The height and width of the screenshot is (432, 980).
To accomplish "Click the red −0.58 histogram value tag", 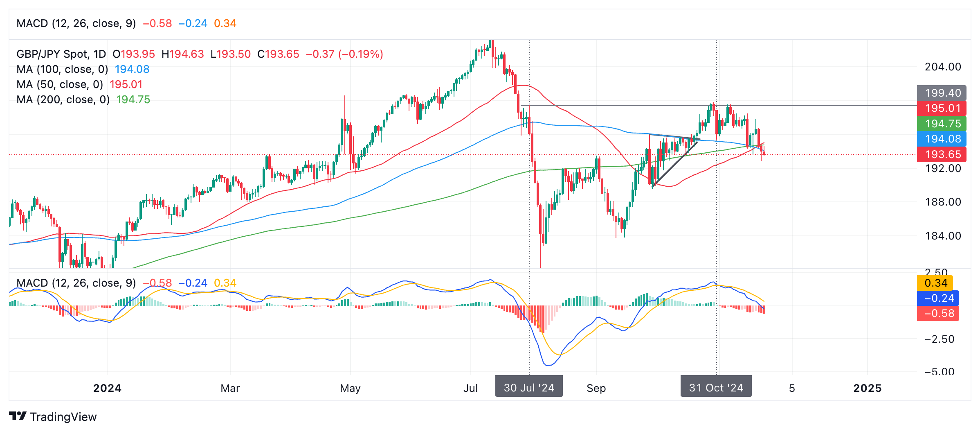I will tap(938, 313).
